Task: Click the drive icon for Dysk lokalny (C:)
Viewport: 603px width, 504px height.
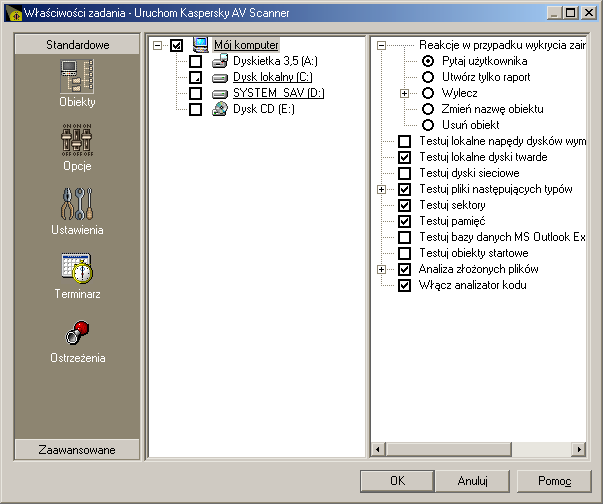Action: pyautogui.click(x=220, y=78)
